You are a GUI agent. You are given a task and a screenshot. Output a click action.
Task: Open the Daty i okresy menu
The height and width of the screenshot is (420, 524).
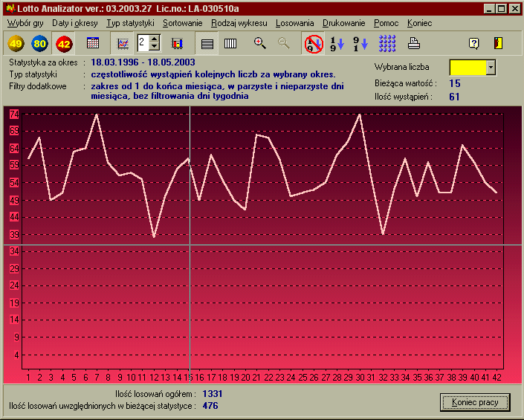click(75, 23)
